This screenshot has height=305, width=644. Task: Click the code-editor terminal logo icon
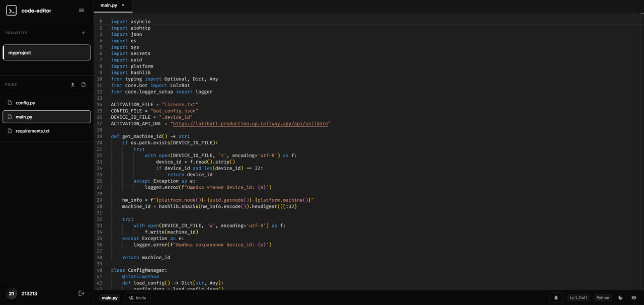[x=11, y=11]
